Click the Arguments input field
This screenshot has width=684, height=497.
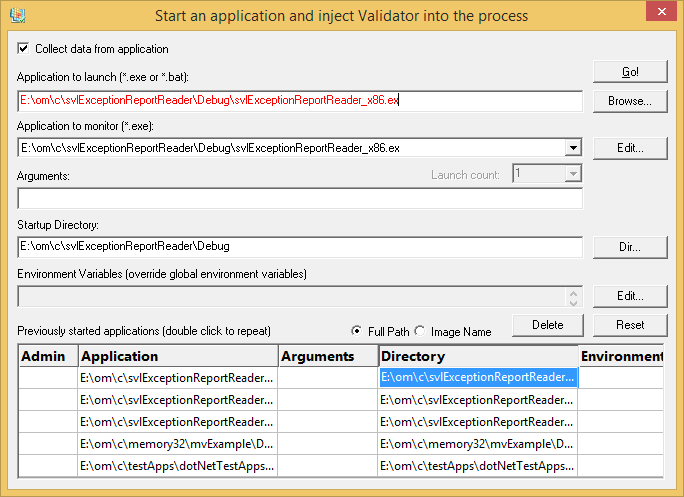click(300, 199)
